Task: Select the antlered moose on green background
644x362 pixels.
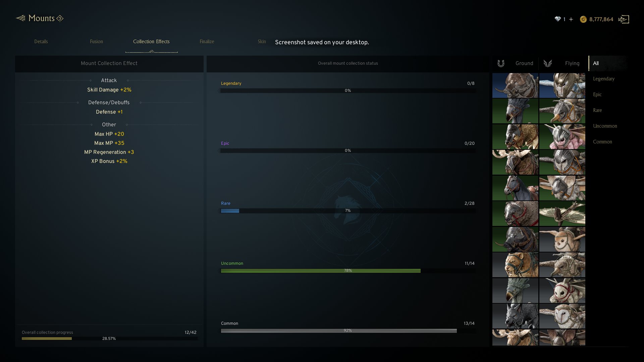Action: click(515, 162)
